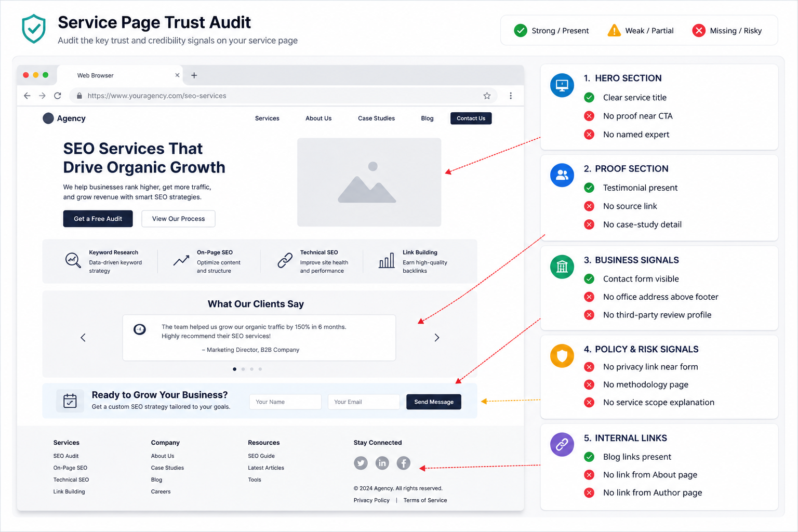Click the Hero Section monitor icon

(562, 86)
